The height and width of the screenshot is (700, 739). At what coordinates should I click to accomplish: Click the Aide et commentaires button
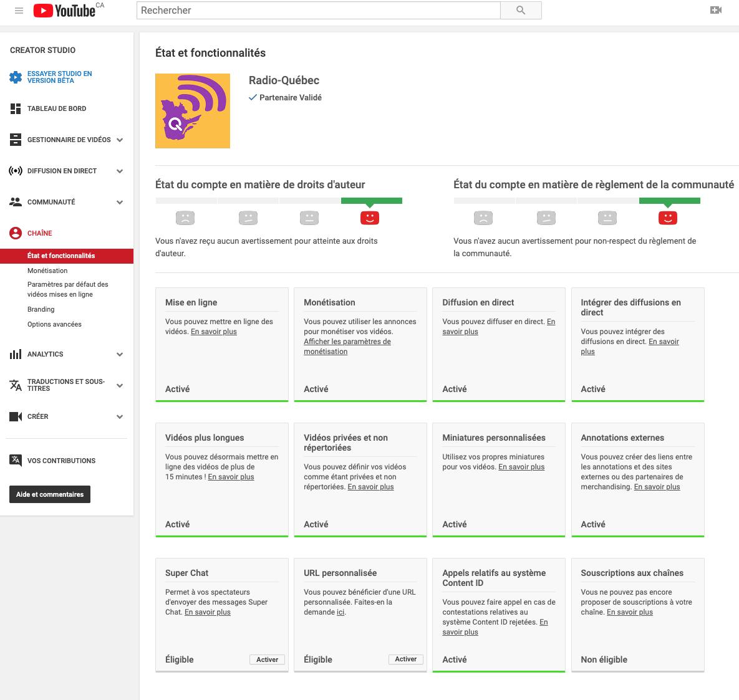pos(50,494)
